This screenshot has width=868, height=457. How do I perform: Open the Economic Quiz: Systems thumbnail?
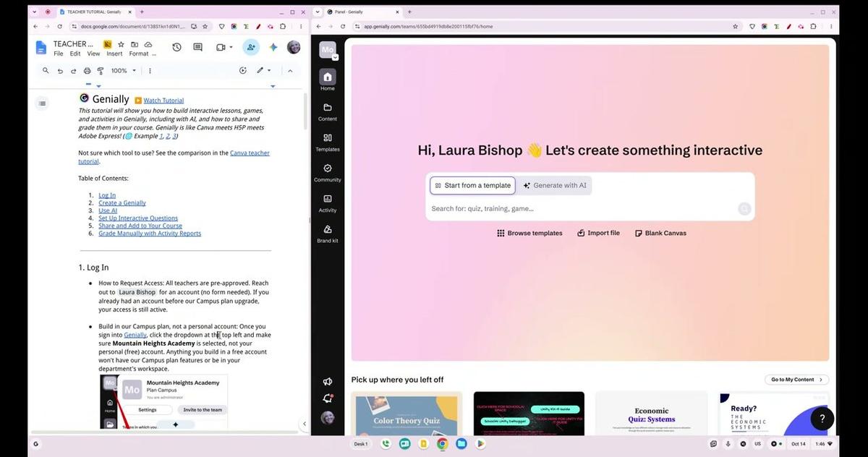(650, 414)
